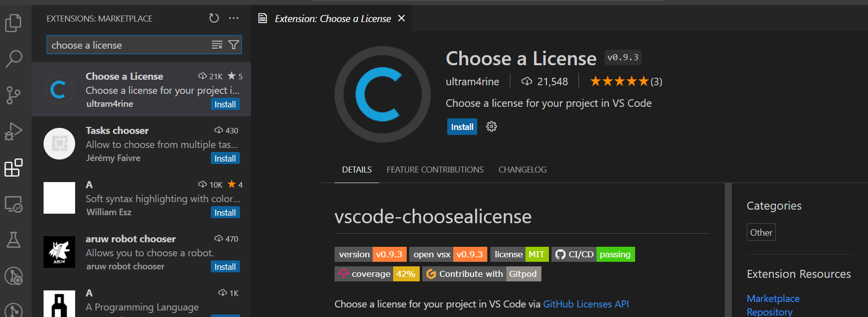This screenshot has height=317, width=868.
Task: Open the Extensions panel more actions menu
Action: (x=234, y=19)
